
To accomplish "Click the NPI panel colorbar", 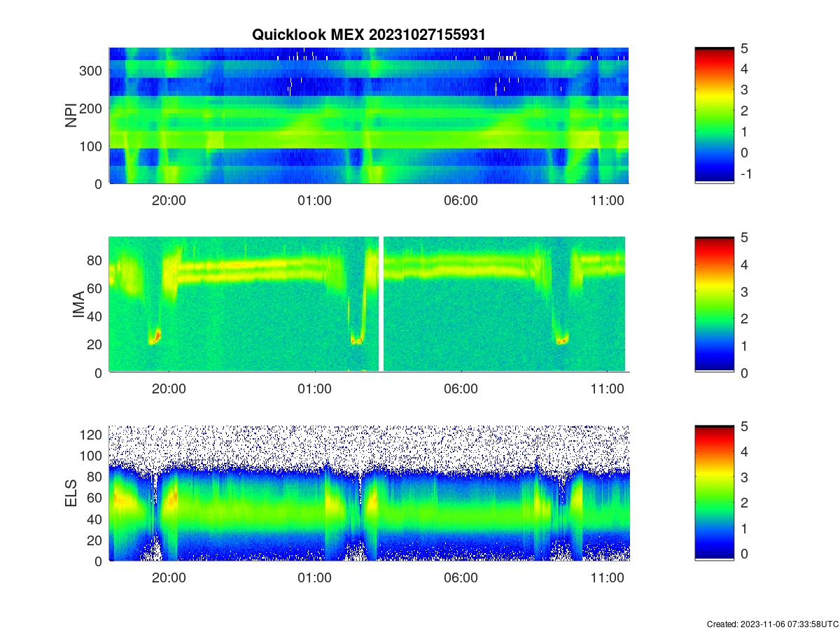I will (x=714, y=115).
